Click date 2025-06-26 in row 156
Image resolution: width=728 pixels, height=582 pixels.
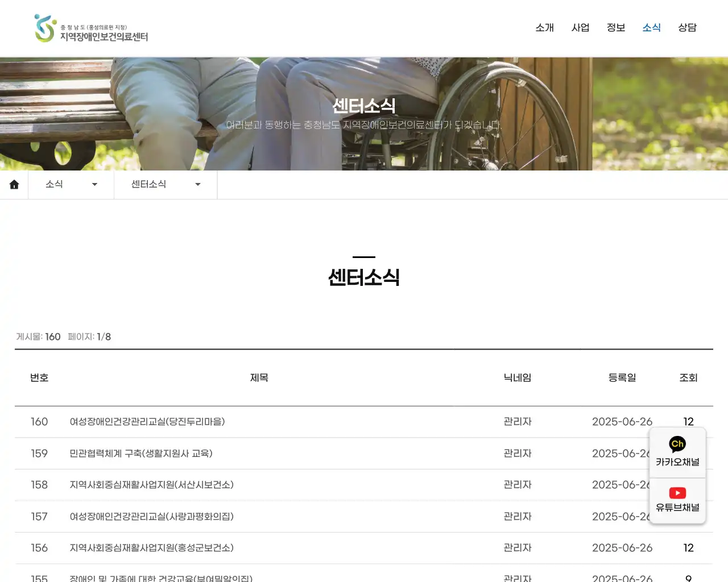(622, 548)
